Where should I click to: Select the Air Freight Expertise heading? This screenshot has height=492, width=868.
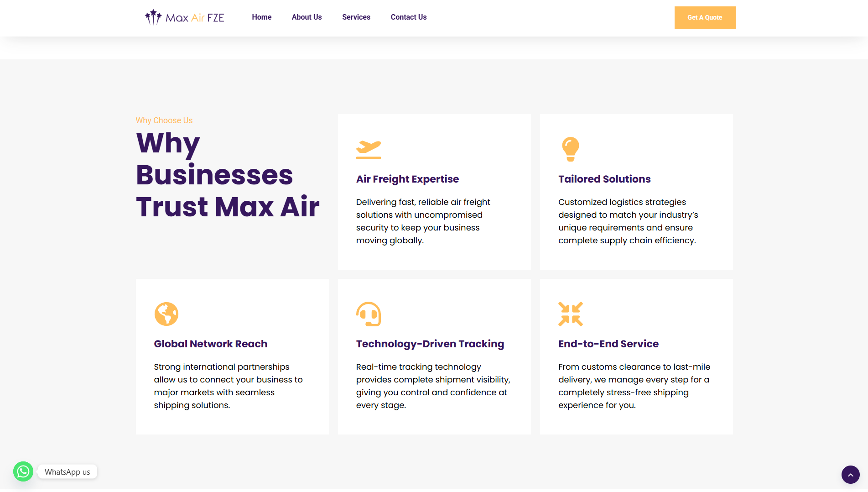(407, 179)
